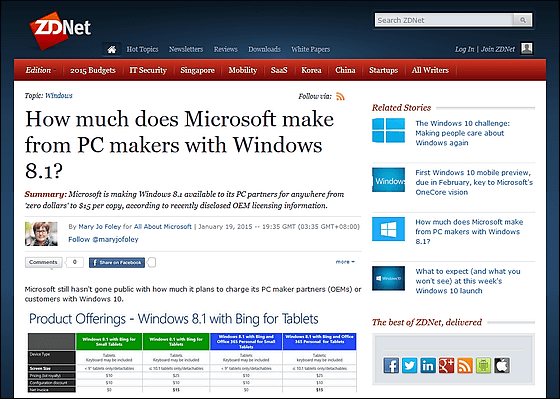Click the Share on Facebook button
This screenshot has height=399, width=560.
pyautogui.click(x=117, y=263)
